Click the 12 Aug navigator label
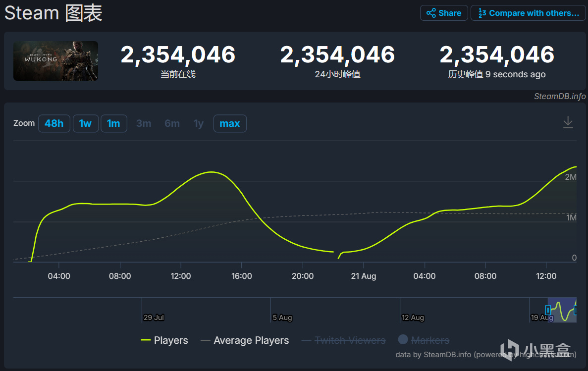This screenshot has height=371, width=588. [413, 318]
